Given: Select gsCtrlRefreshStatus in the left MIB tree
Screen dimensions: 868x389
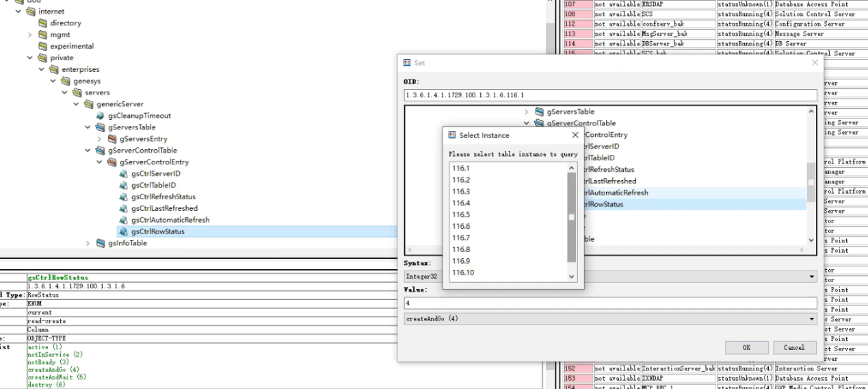Looking at the screenshot, I should coord(163,197).
